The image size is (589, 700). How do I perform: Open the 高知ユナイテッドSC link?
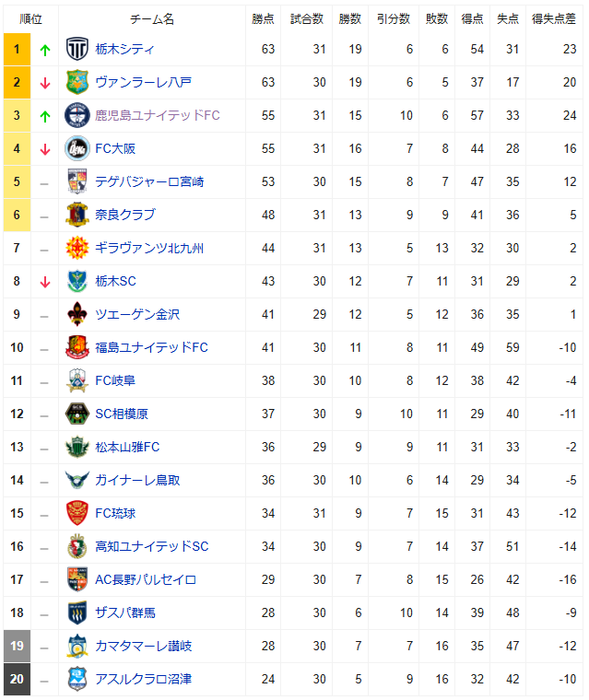tap(152, 547)
